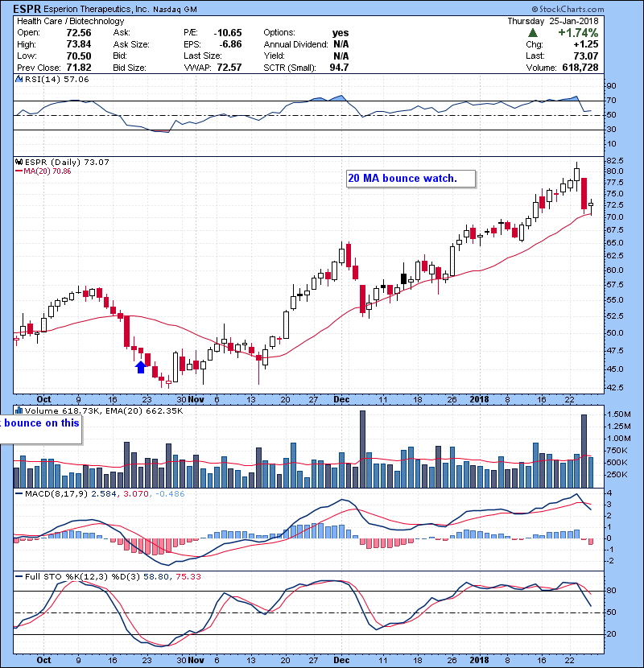The image size is (644, 668).
Task: Click the RSI indicator line icon
Action: point(19,79)
